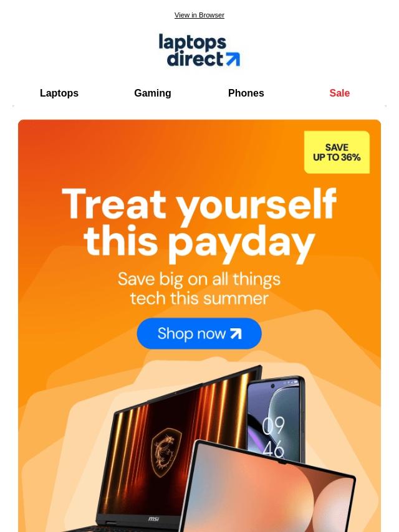
Task: Open the View in Browser link
Action: click(x=199, y=16)
